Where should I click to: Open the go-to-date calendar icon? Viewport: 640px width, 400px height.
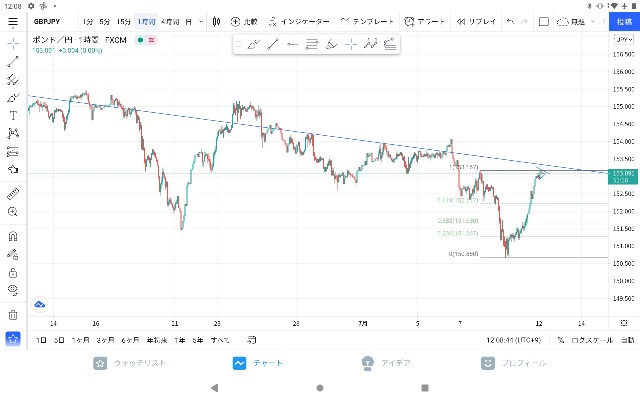point(252,340)
